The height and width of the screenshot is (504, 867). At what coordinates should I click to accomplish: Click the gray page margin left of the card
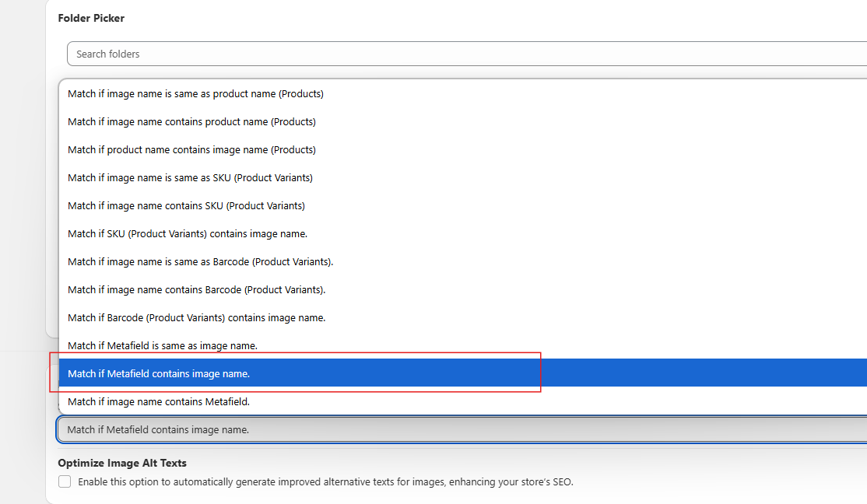23,233
